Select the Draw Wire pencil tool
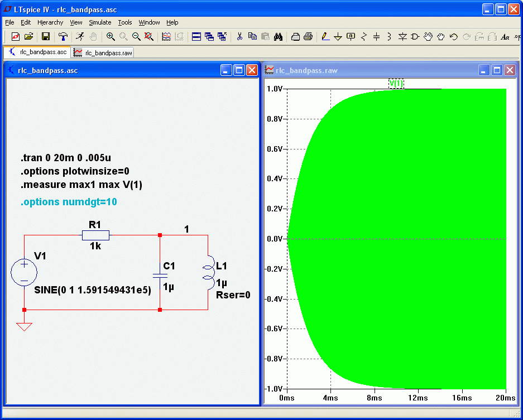Screen dimensions: 523x420 point(325,36)
